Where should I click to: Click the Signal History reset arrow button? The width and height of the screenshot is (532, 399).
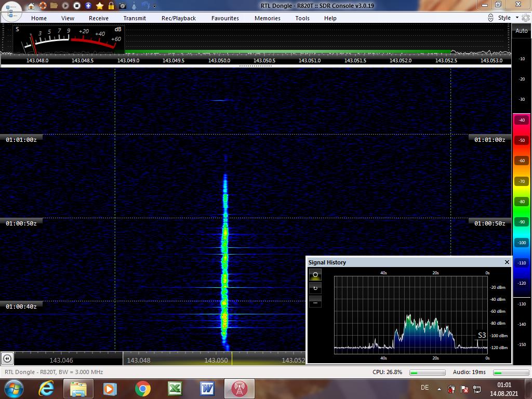(315, 288)
